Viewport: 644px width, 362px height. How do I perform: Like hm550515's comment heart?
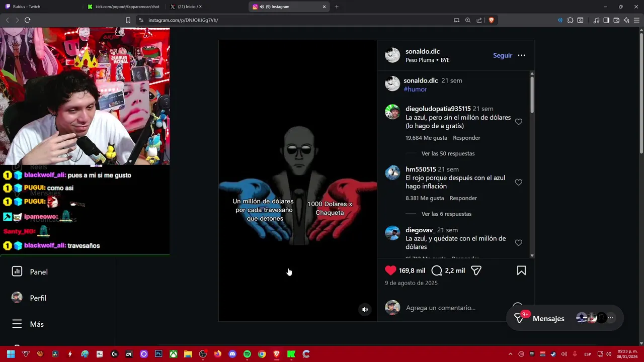point(518,183)
